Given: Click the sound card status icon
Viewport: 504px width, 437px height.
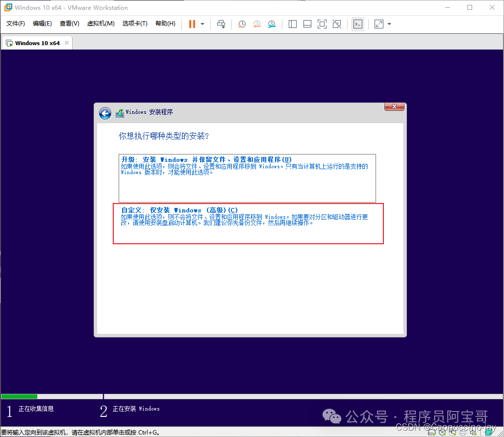Looking at the screenshot, I should point(473,433).
